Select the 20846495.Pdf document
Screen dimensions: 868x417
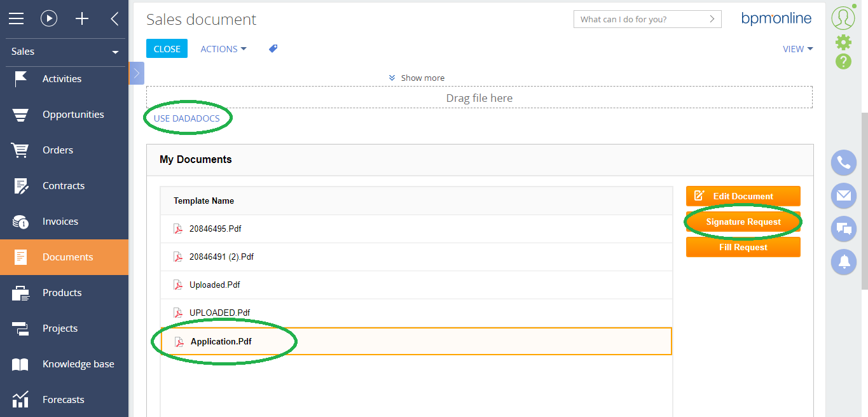coord(416,229)
